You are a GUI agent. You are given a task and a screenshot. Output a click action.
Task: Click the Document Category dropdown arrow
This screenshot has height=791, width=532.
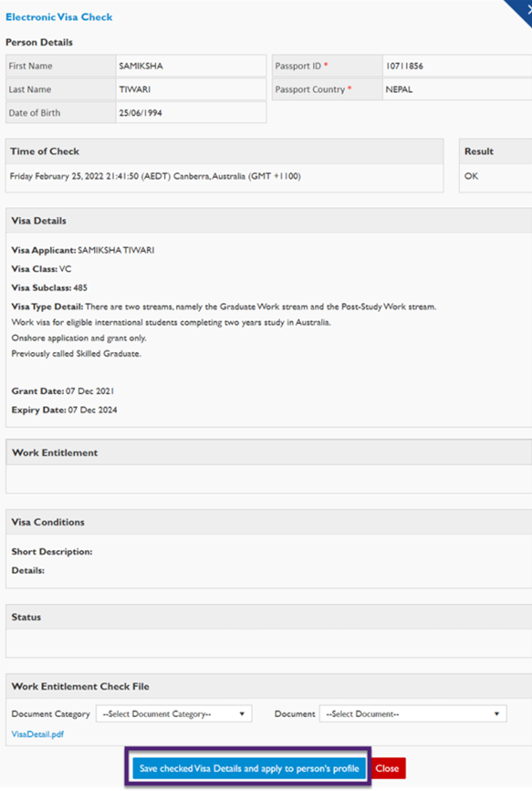click(242, 713)
